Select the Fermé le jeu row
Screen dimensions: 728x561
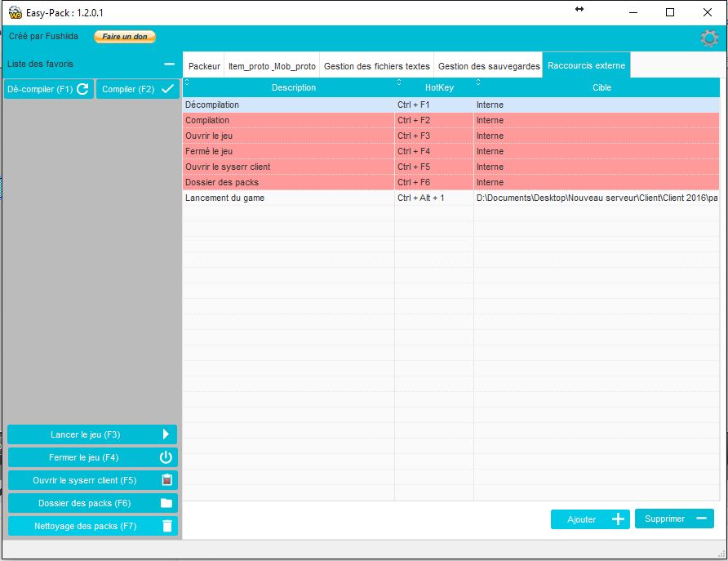coord(451,151)
